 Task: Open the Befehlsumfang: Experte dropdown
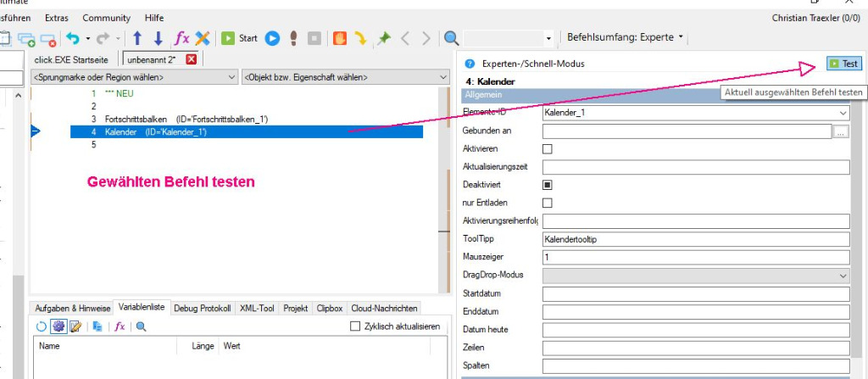tap(626, 38)
